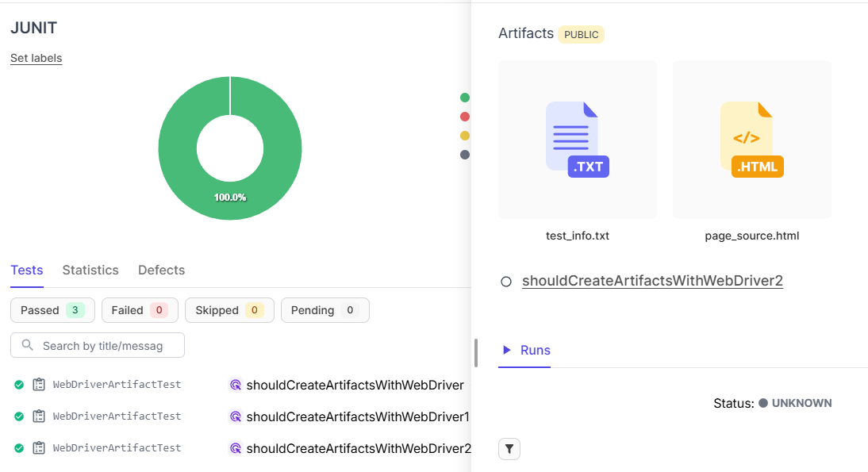868x472 pixels.
Task: Toggle the Skipped filter showing 0
Action: 229,310
